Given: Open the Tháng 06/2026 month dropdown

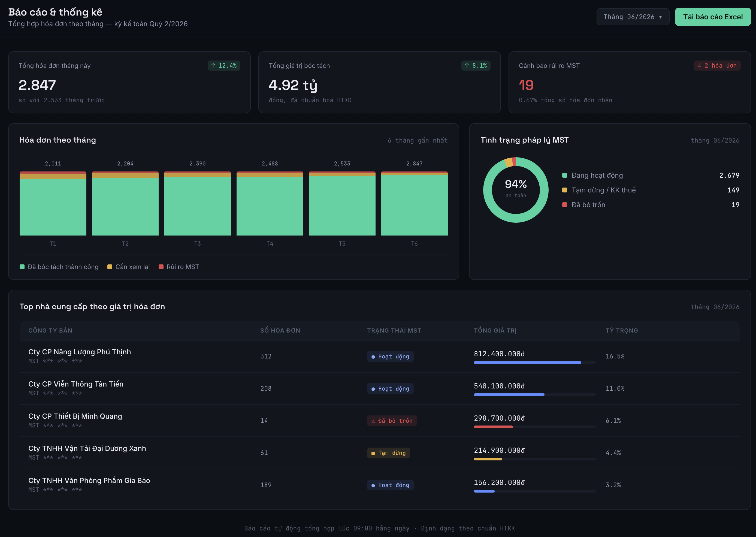Looking at the screenshot, I should click(x=633, y=17).
